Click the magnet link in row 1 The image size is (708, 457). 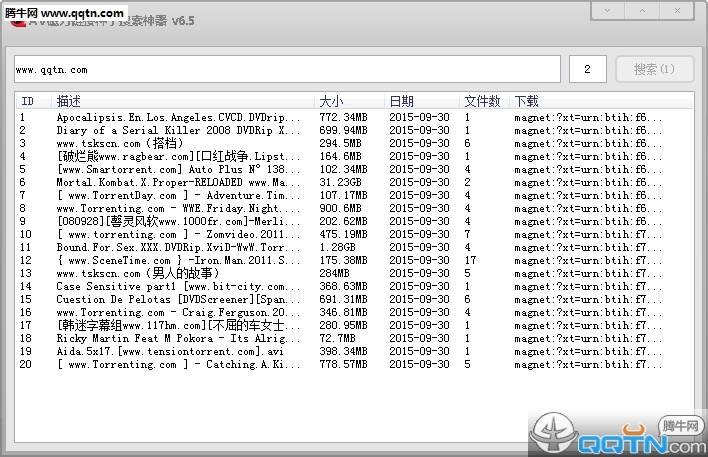tap(581, 117)
